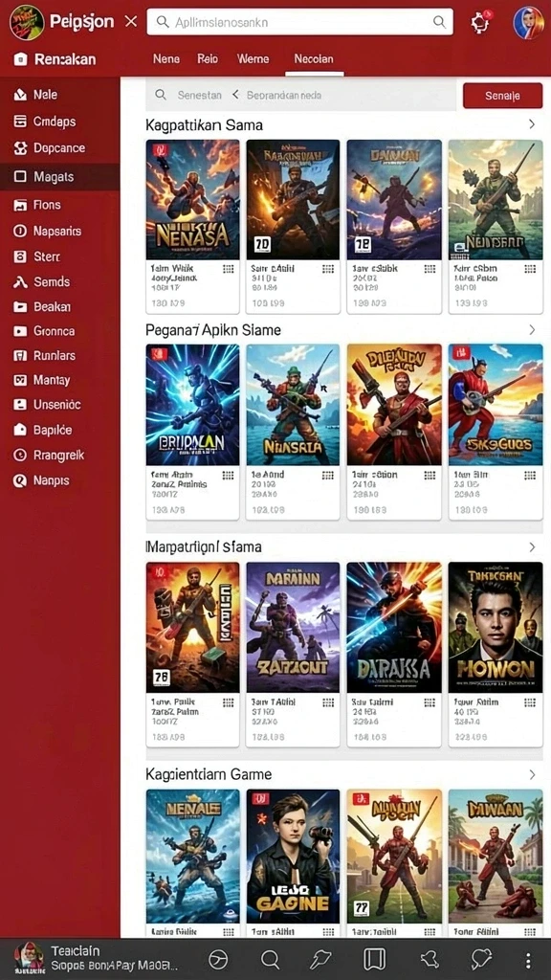The height and width of the screenshot is (980, 551).
Task: Open the MENALE game cover
Action: pyautogui.click(x=192, y=857)
